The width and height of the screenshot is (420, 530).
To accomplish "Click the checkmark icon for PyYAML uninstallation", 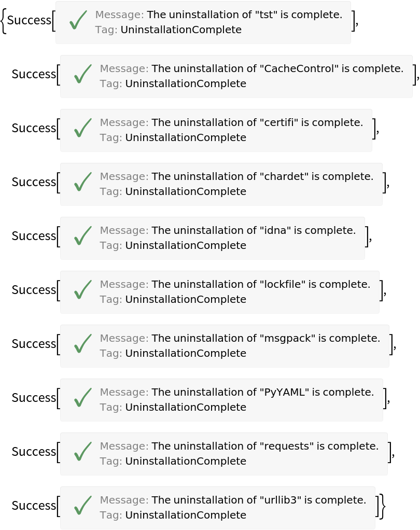I will click(82, 398).
